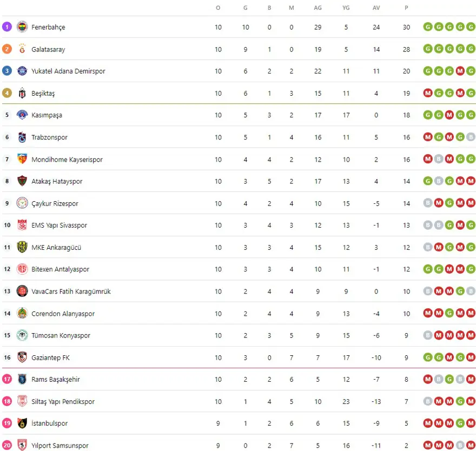Open the Çaykur Rizespor team link
The image size is (476, 451).
55,204
